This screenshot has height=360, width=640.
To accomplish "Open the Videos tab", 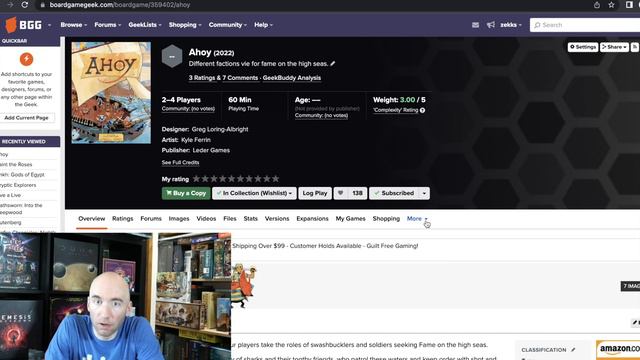I will click(206, 219).
